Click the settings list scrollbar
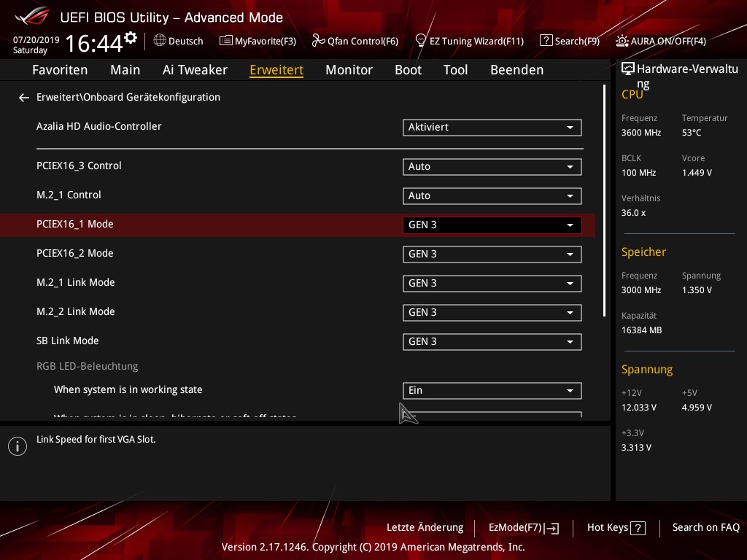The height and width of the screenshot is (560, 747). coord(604,201)
